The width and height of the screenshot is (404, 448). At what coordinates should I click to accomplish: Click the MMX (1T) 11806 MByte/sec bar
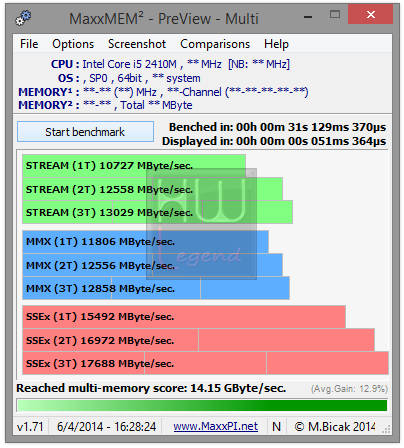coord(145,242)
